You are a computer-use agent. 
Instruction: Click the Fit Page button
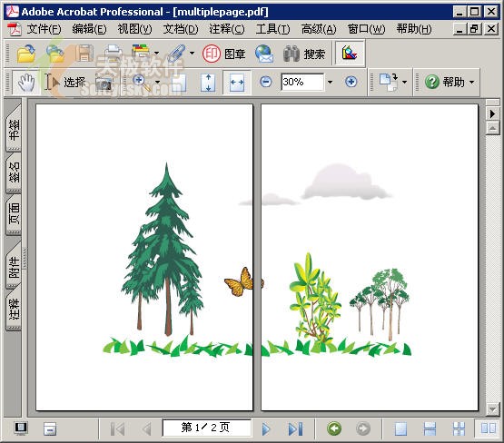click(208, 83)
